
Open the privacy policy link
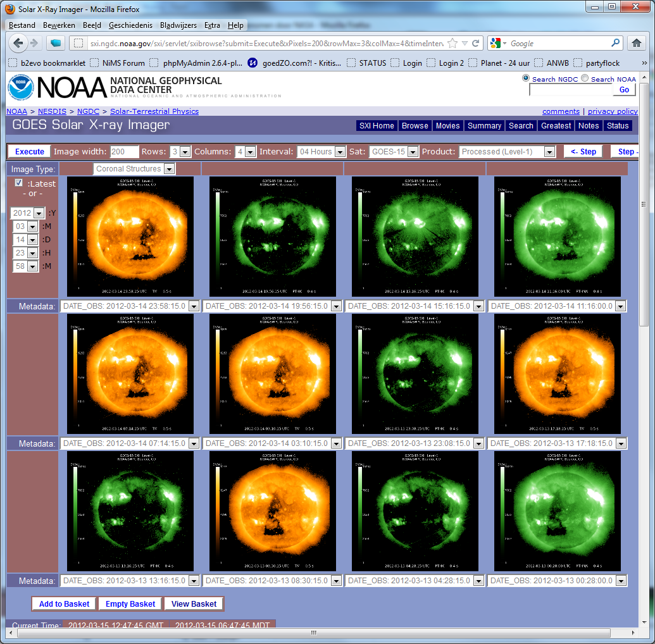click(x=612, y=111)
